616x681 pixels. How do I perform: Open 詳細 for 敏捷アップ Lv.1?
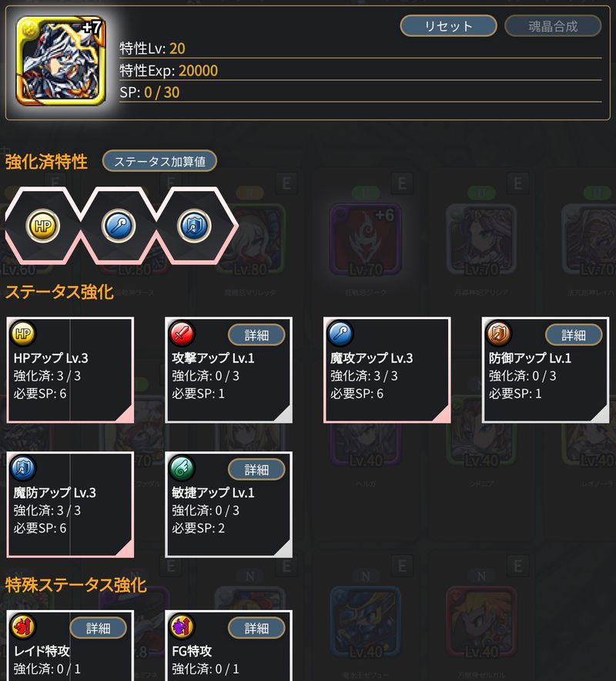[256, 469]
